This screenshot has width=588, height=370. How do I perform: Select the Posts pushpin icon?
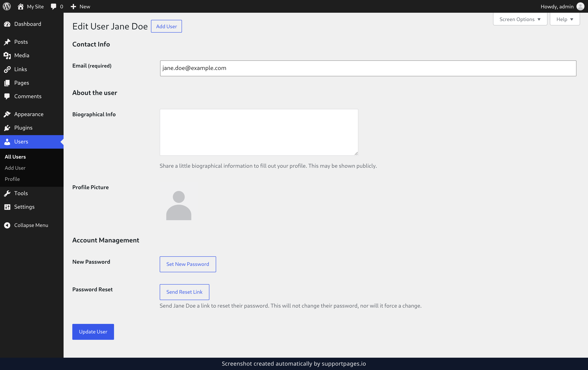click(x=7, y=42)
